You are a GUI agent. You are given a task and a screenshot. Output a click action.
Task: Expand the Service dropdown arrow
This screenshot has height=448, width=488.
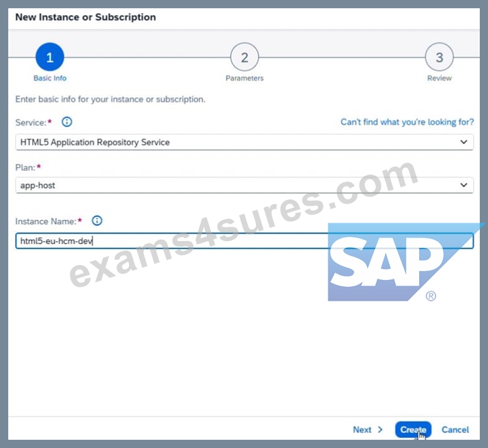pyautogui.click(x=463, y=142)
